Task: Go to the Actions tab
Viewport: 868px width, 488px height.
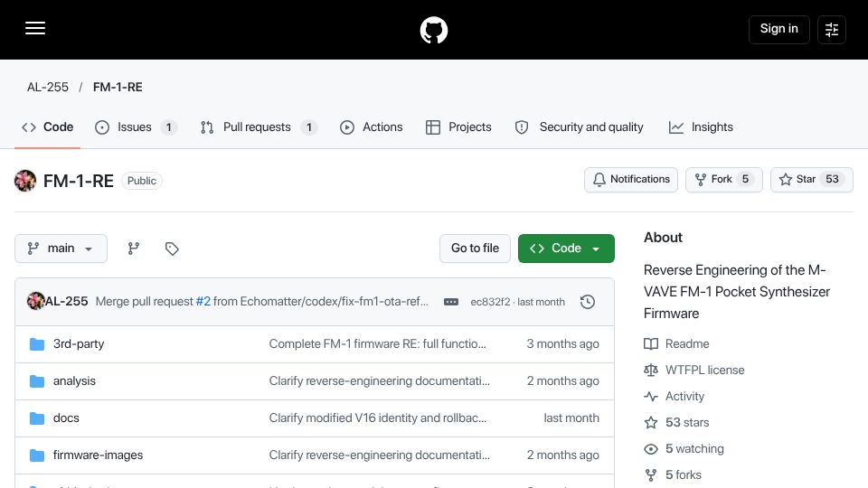Action: (x=371, y=127)
